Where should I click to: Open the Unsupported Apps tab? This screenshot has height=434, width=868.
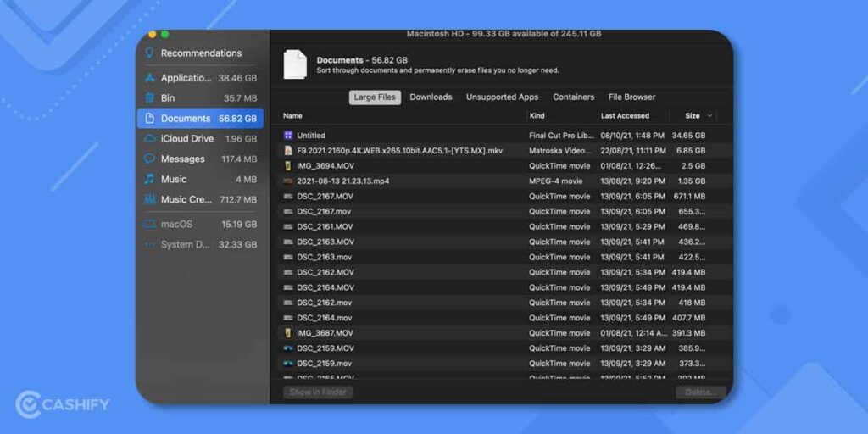pyautogui.click(x=502, y=97)
